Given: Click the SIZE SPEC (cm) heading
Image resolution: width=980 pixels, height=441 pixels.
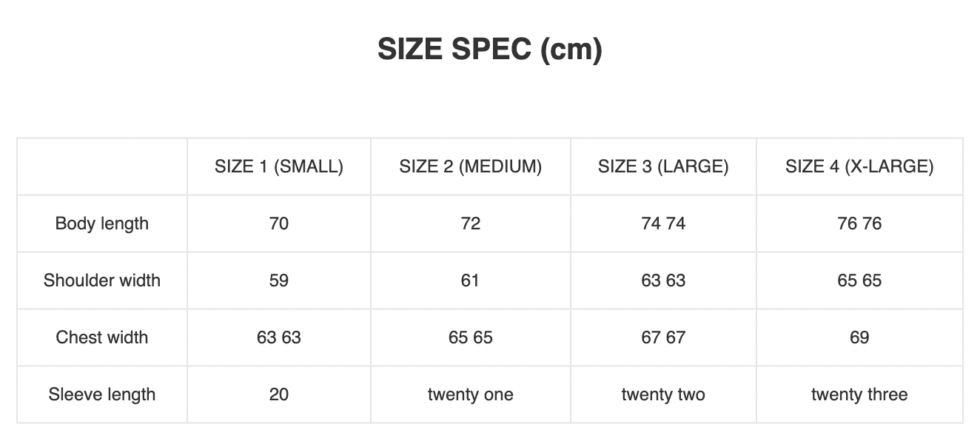Looking at the screenshot, I should click(489, 50).
